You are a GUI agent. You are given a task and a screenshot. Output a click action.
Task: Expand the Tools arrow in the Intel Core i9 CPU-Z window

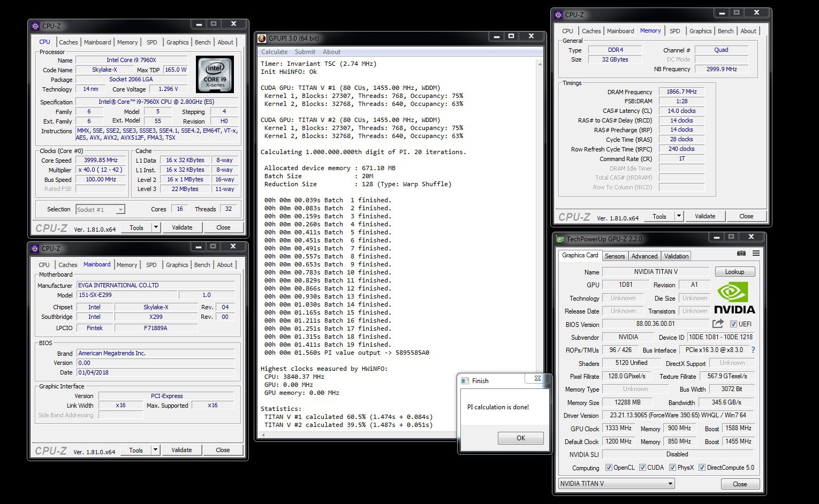(156, 227)
